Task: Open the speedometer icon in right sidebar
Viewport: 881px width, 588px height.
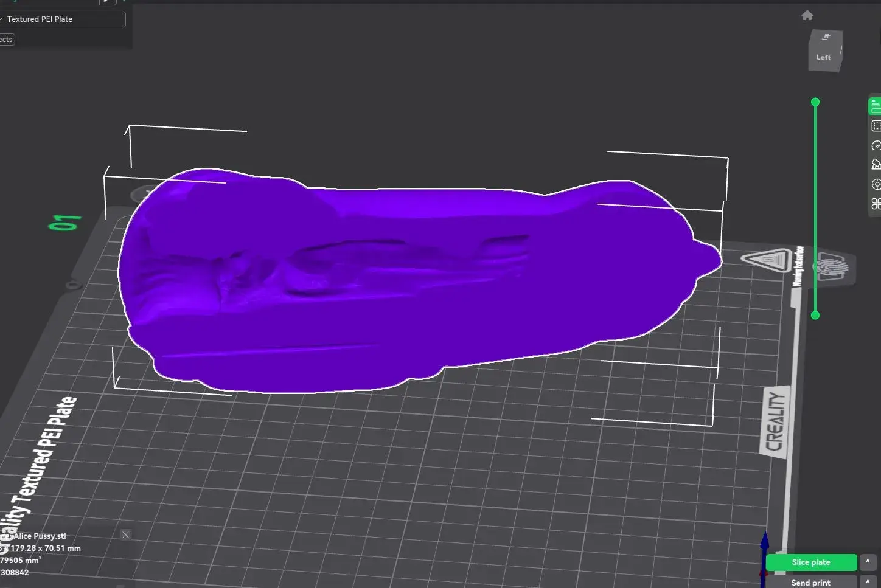Action: click(876, 145)
